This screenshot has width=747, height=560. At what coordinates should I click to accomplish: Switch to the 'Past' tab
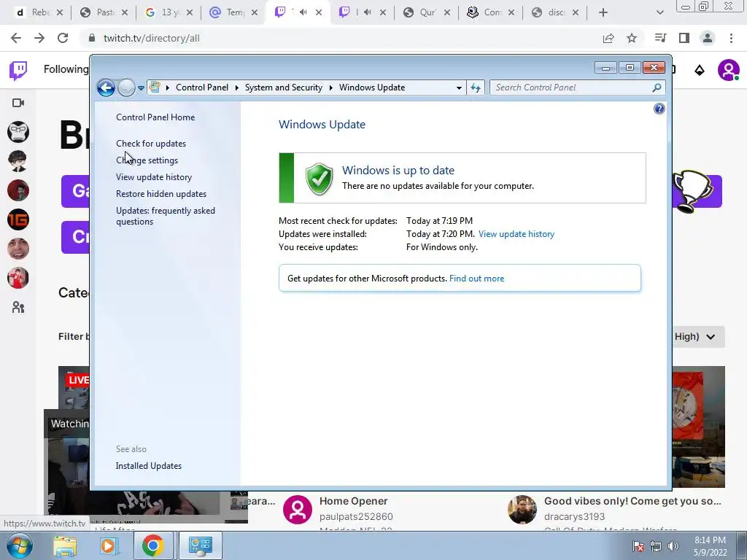tap(104, 12)
